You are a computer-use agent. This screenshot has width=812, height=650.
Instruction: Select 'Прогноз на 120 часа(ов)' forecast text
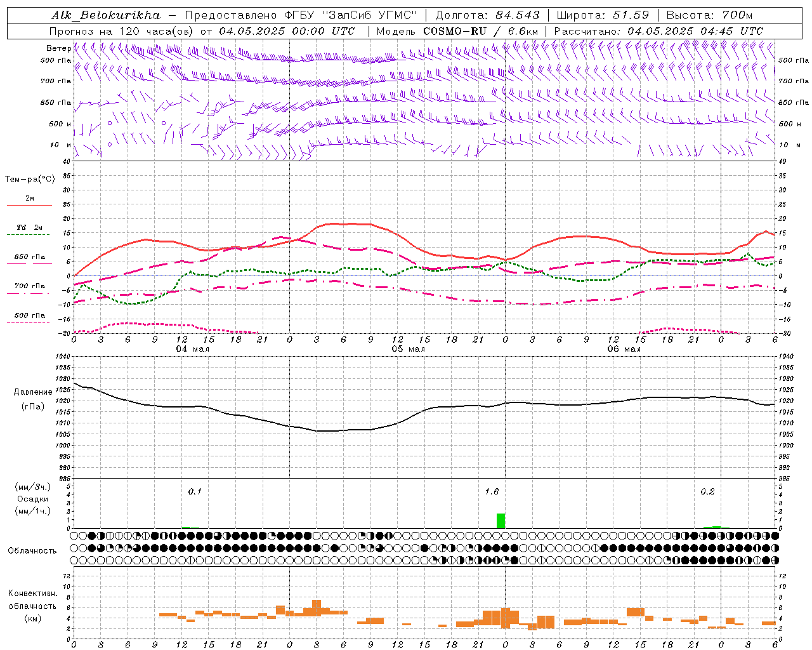pos(121,31)
